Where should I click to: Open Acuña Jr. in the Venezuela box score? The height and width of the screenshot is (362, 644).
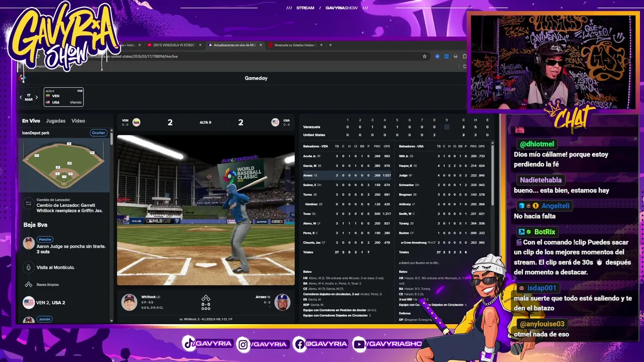coord(310,156)
